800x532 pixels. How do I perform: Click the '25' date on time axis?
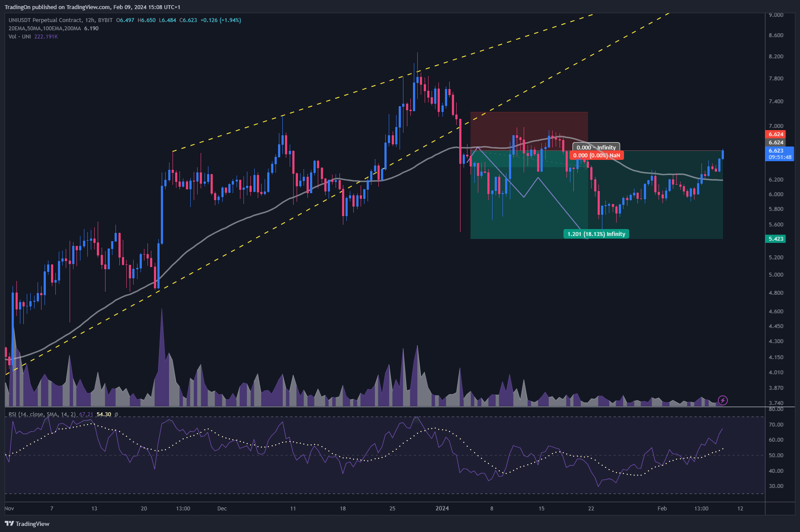392,509
